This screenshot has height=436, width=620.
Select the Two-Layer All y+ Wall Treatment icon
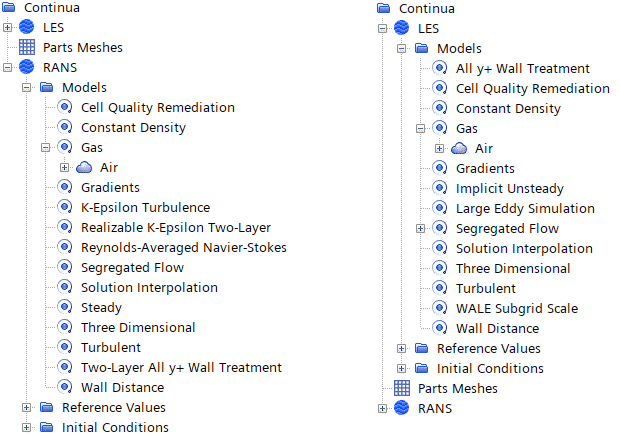[65, 367]
